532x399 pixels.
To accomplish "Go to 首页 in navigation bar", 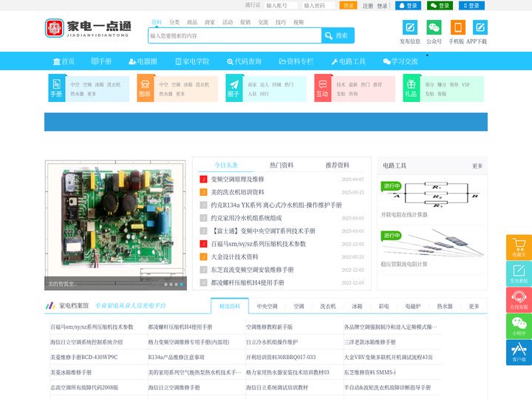I will [64, 61].
